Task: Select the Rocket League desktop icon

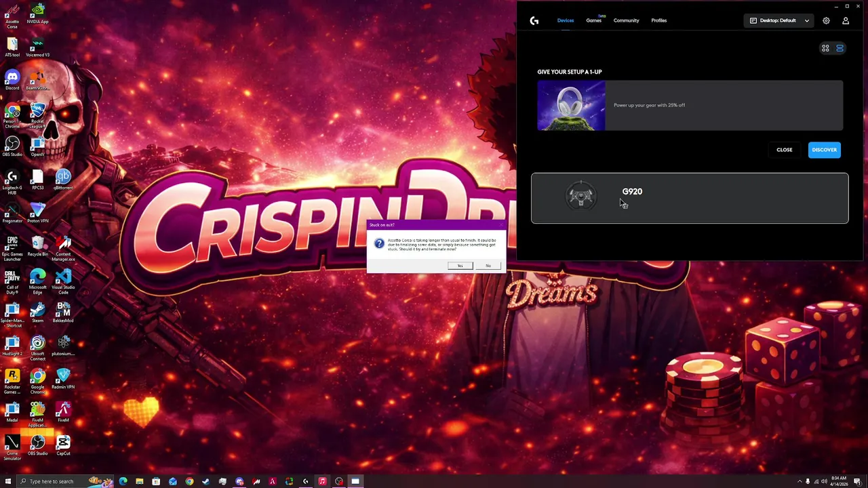Action: point(38,116)
